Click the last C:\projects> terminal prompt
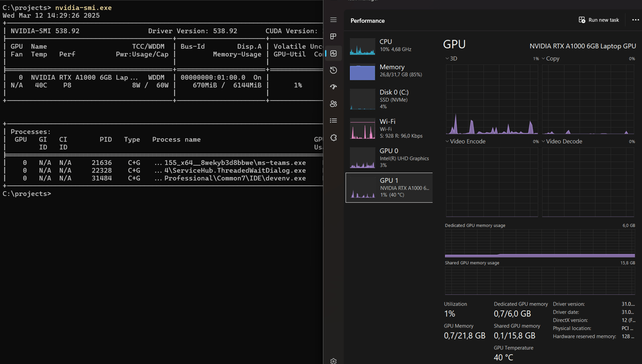The image size is (642, 364). (27, 194)
